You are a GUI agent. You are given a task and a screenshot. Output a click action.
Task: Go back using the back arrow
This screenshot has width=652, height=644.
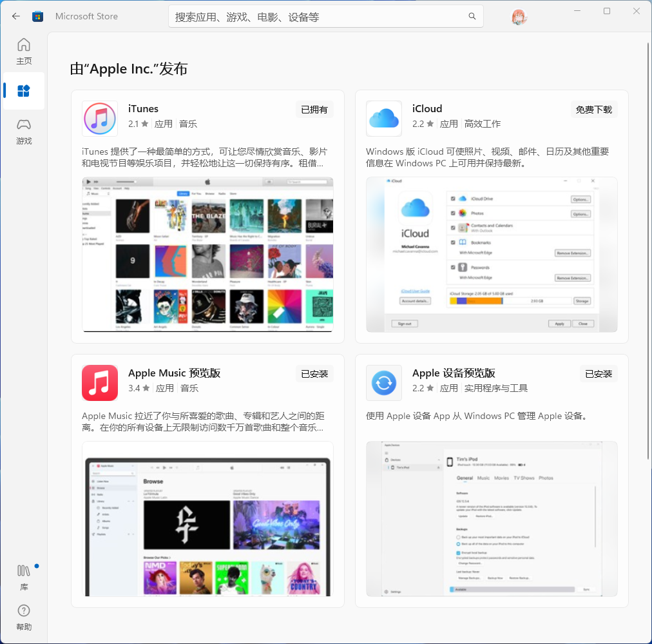click(x=16, y=16)
